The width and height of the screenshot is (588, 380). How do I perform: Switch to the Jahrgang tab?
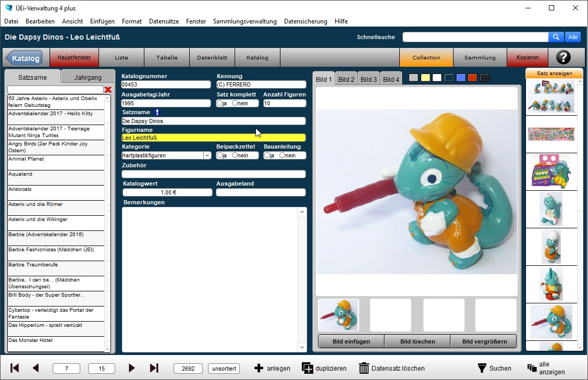point(88,77)
